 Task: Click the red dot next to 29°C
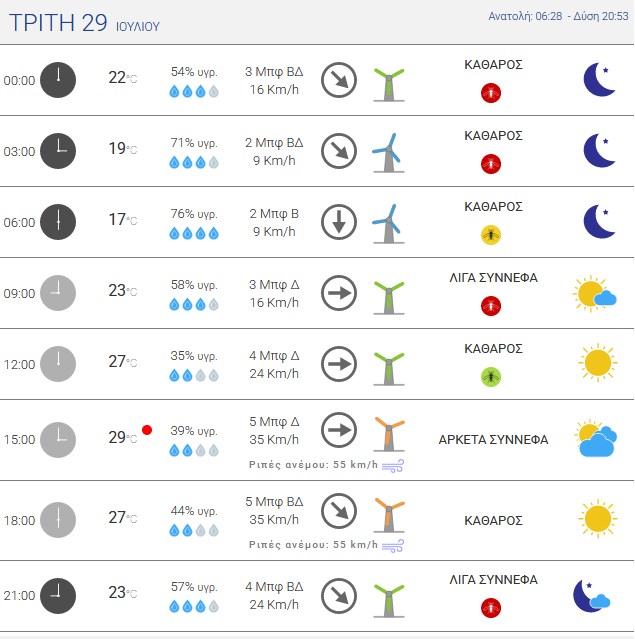tap(147, 430)
